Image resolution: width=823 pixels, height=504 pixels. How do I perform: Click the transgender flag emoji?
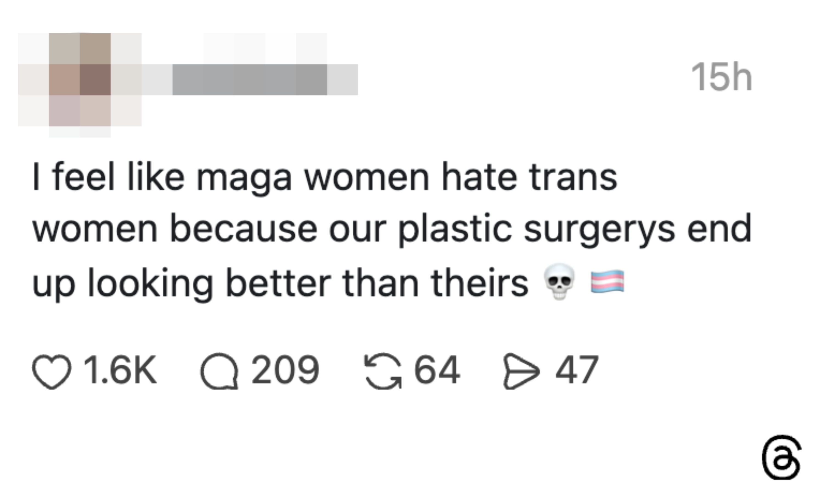click(x=607, y=281)
